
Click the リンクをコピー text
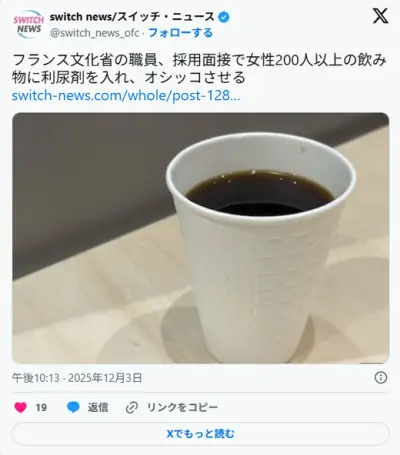[182, 407]
